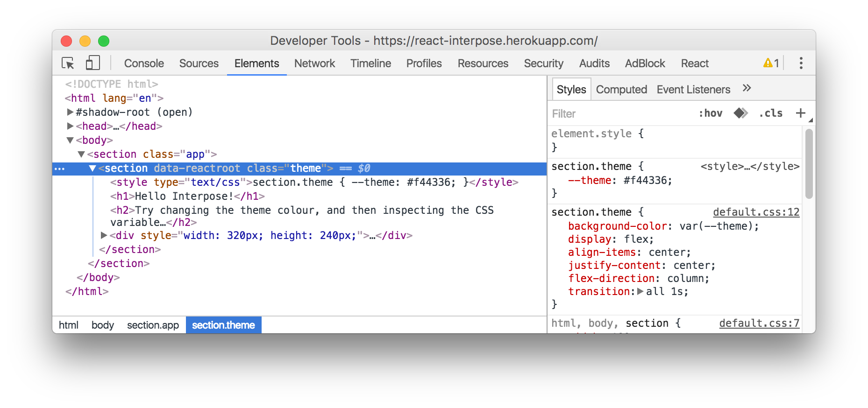The image size is (868, 408).
Task: Click the red close window button
Action: [x=66, y=41]
